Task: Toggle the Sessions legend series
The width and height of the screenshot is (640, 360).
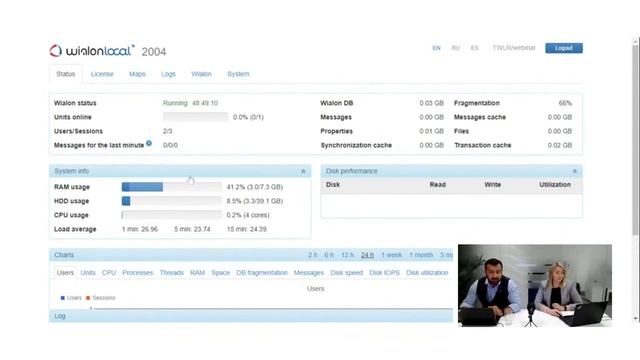Action: click(x=100, y=298)
